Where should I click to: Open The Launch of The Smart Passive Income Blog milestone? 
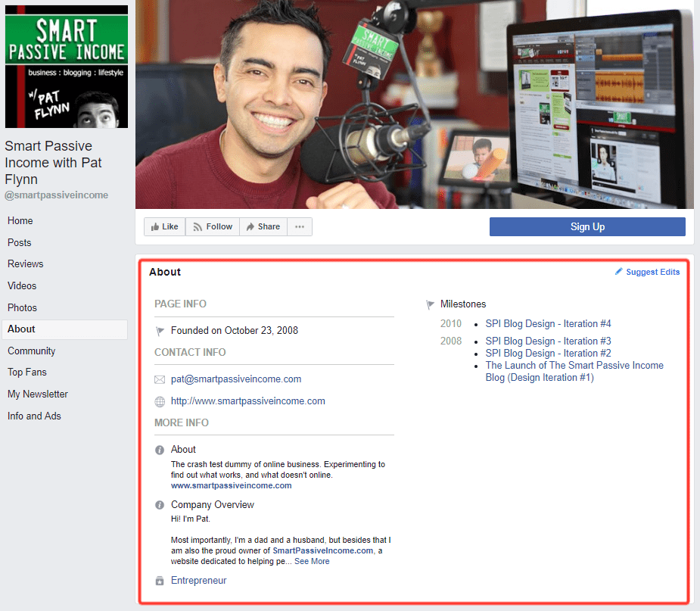574,372
